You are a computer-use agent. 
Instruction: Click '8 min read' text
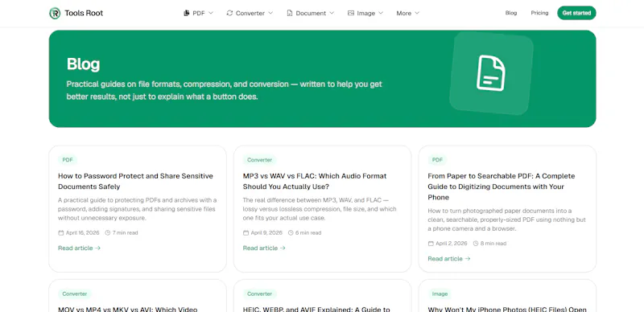(x=493, y=244)
